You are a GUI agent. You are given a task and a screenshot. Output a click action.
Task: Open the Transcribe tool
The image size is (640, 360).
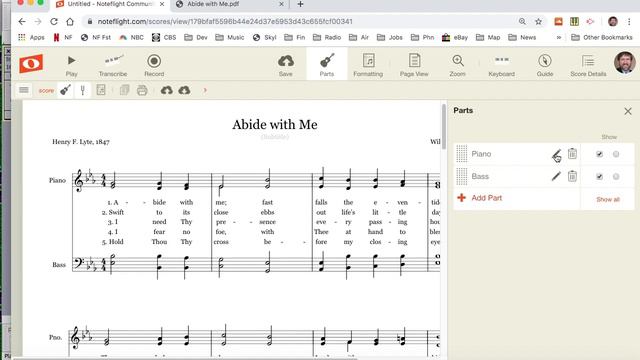tap(113, 65)
